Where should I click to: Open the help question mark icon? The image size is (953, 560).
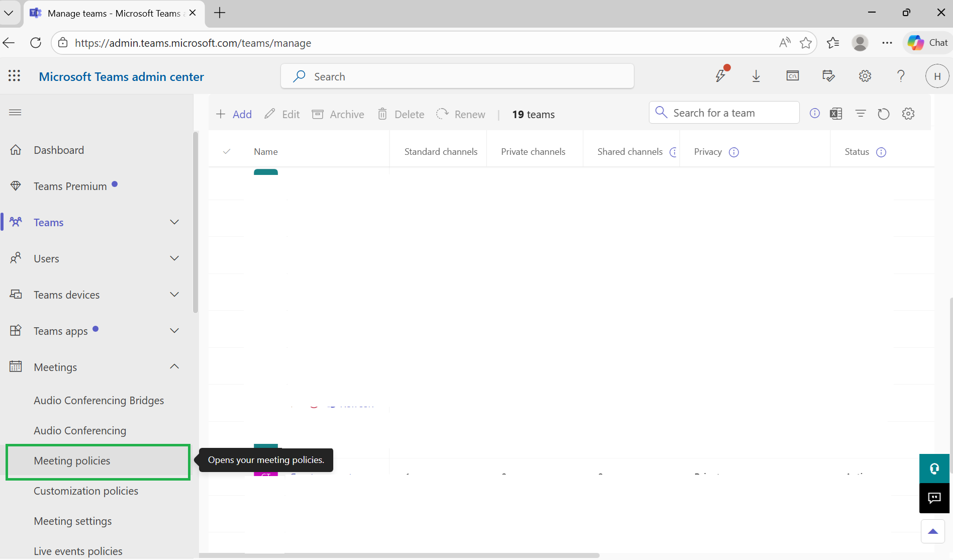[901, 76]
